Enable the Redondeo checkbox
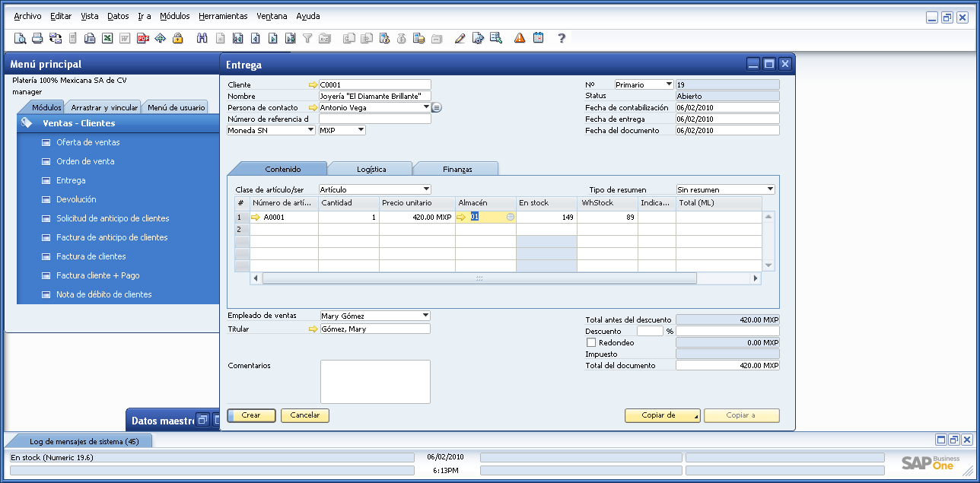Viewport: 980px width, 483px height. point(590,342)
